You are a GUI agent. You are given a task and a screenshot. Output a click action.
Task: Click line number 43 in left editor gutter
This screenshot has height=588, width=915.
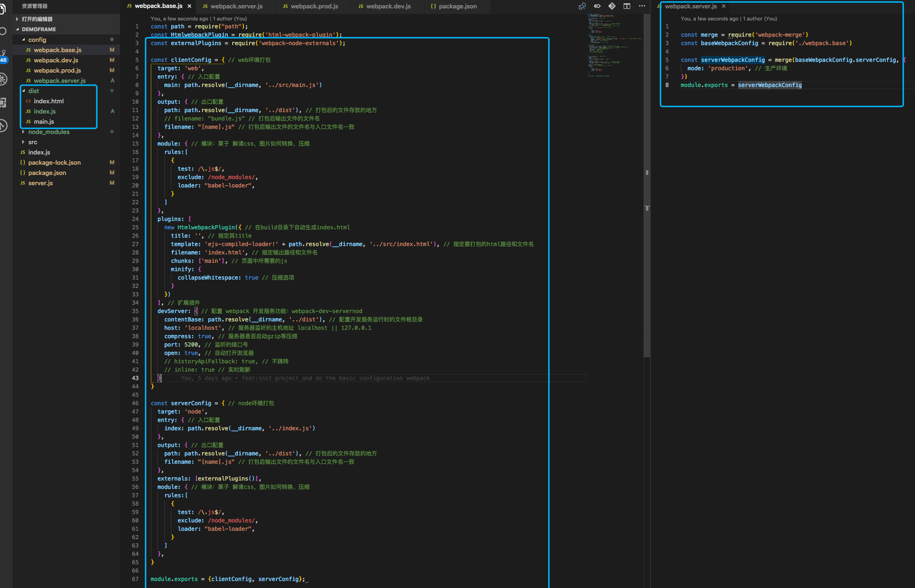pos(135,378)
